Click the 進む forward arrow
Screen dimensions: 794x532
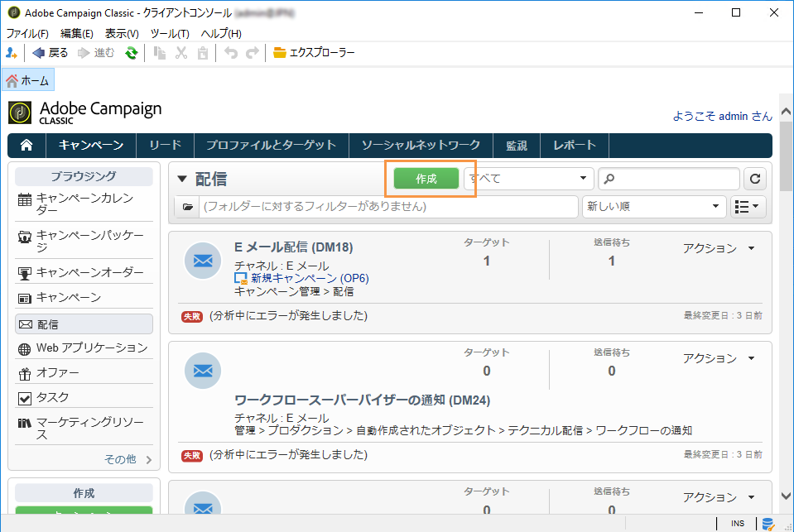point(96,53)
